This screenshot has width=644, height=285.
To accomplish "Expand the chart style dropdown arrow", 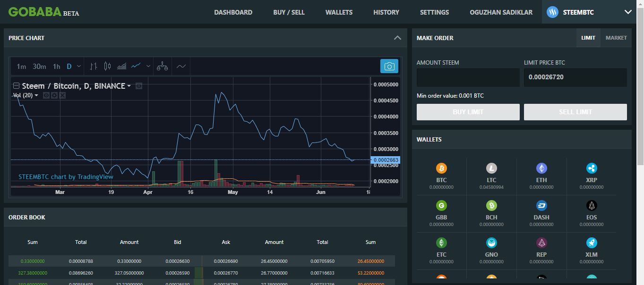I will (148, 67).
